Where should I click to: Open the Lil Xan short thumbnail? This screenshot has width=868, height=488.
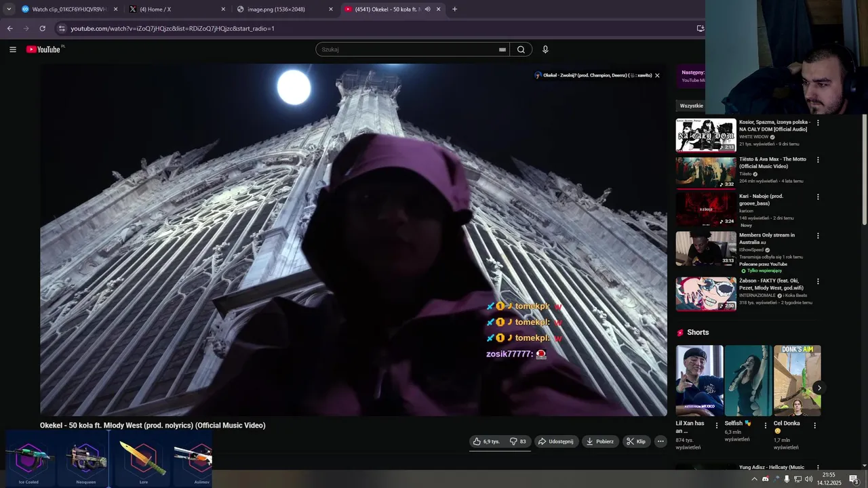tap(699, 380)
